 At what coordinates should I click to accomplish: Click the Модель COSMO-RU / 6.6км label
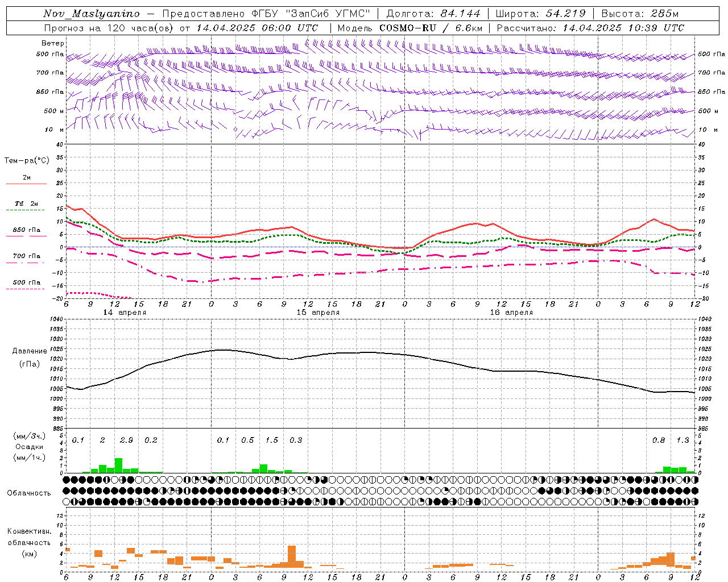coord(410,28)
